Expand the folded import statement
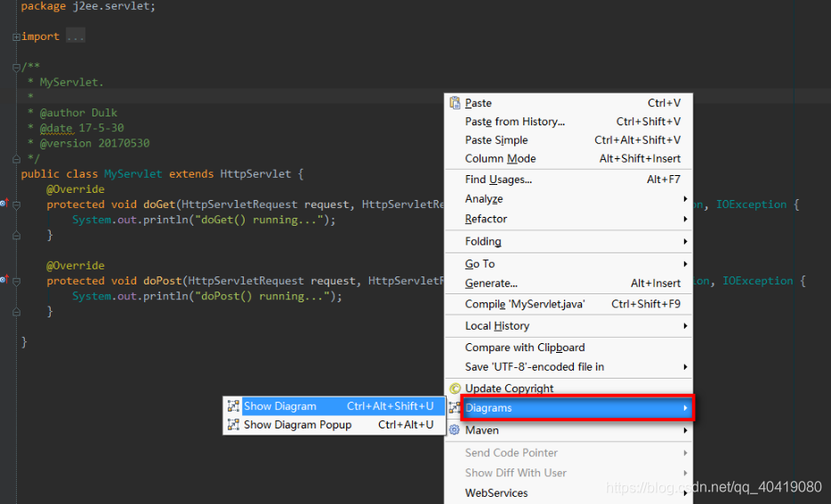Viewport: 831px width, 504px height. [16, 37]
